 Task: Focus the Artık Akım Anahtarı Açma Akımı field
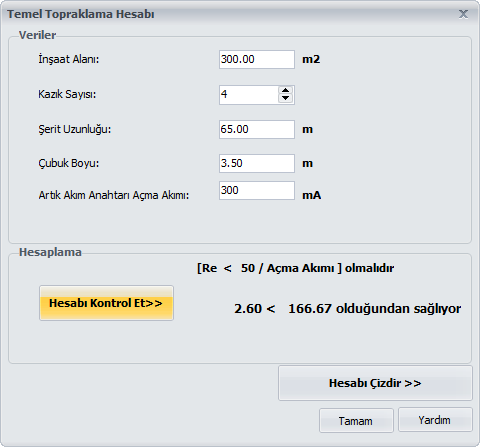coord(257,191)
